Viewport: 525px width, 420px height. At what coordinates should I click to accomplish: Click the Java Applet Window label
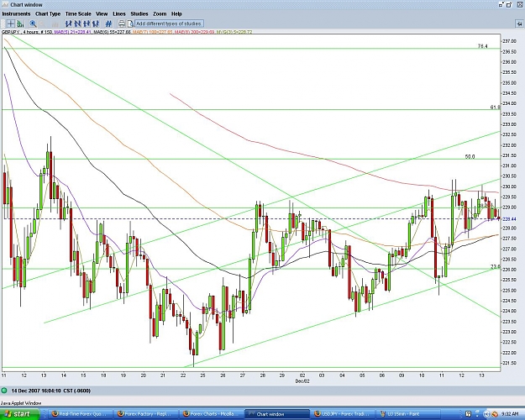[21, 403]
